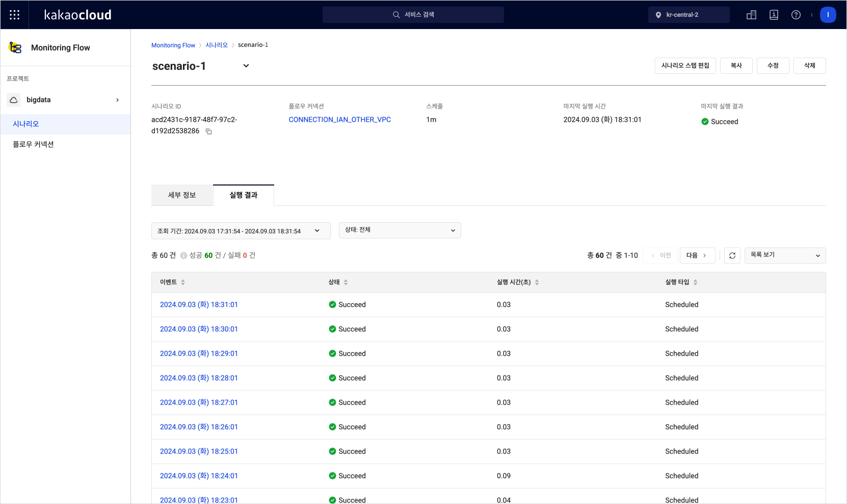Viewport: 847px width, 504px height.
Task: Click the Monitoring Flow service icon
Action: pyautogui.click(x=15, y=47)
